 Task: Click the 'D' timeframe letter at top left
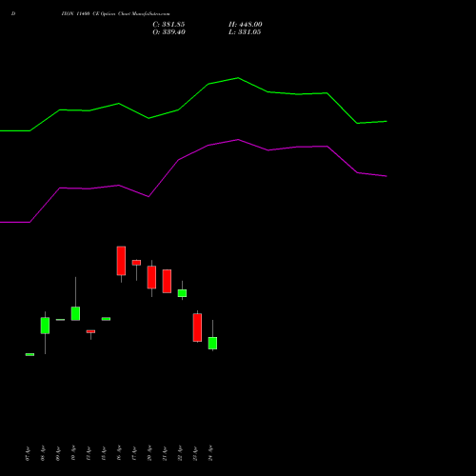pos(13,13)
